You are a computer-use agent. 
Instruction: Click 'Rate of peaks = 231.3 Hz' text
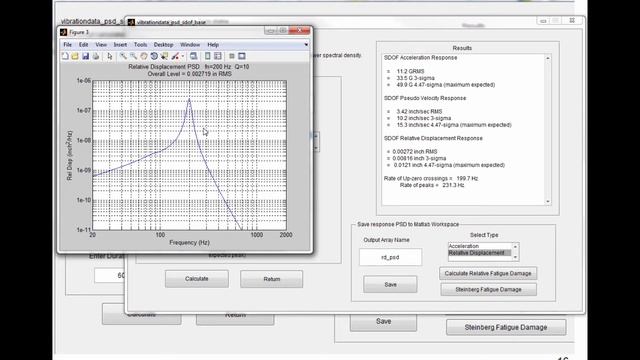pyautogui.click(x=432, y=185)
